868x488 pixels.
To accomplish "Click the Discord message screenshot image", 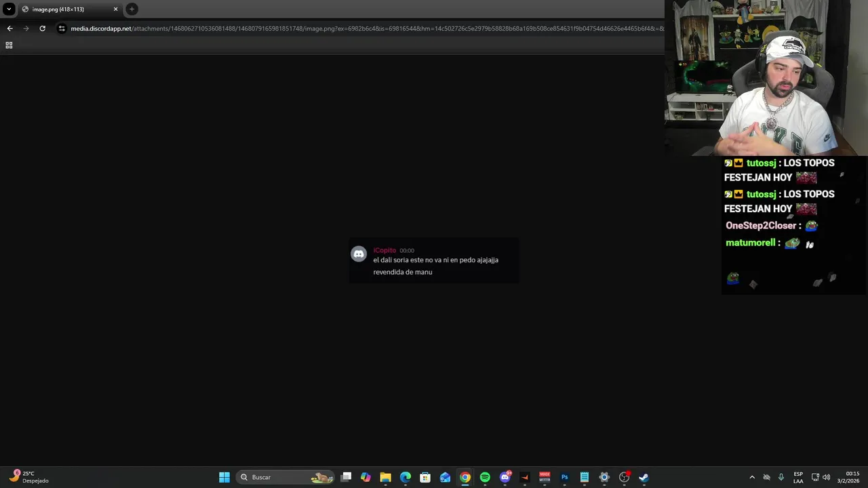I will pos(434,260).
